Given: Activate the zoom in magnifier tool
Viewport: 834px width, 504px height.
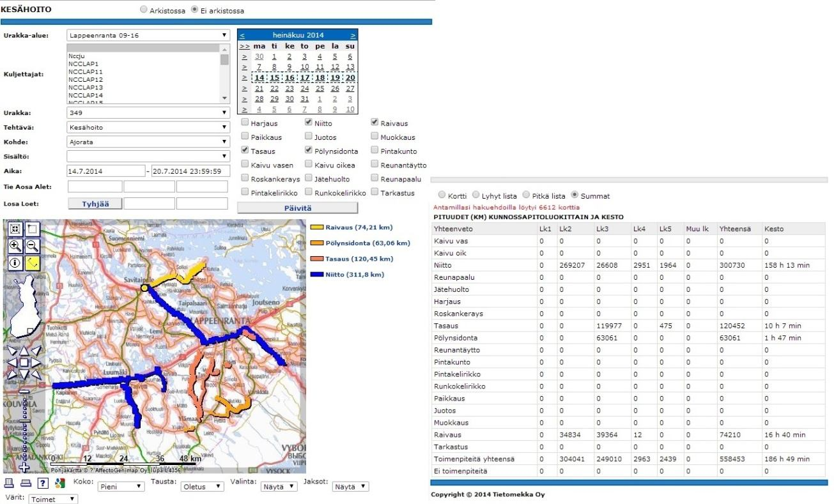Looking at the screenshot, I should (x=15, y=246).
